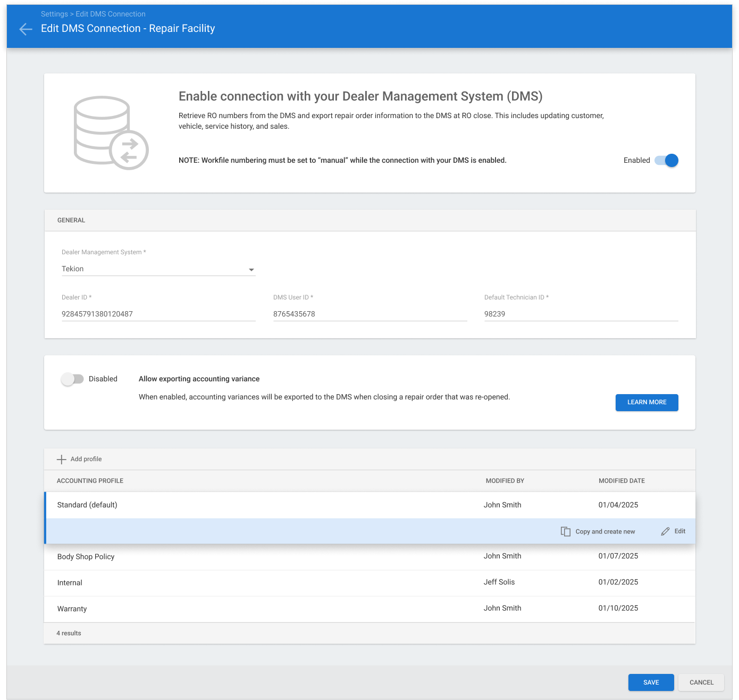Save the DMS connection settings
739x700 pixels.
coord(651,682)
